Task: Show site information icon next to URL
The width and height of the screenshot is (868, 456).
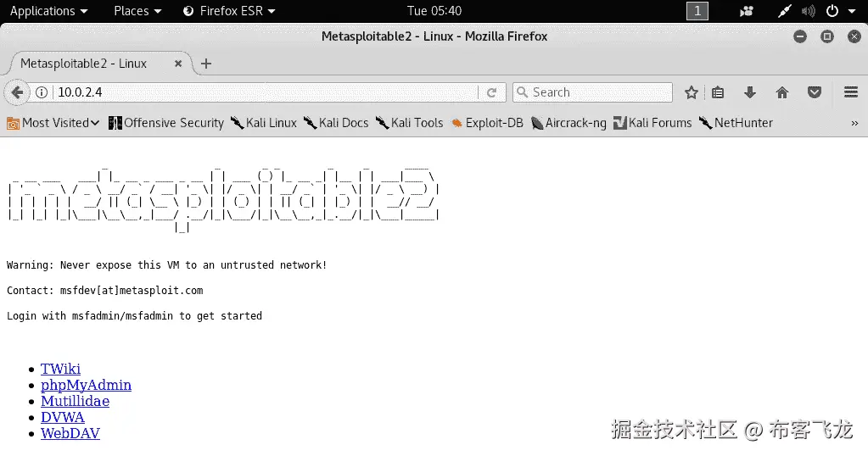Action: pos(42,92)
